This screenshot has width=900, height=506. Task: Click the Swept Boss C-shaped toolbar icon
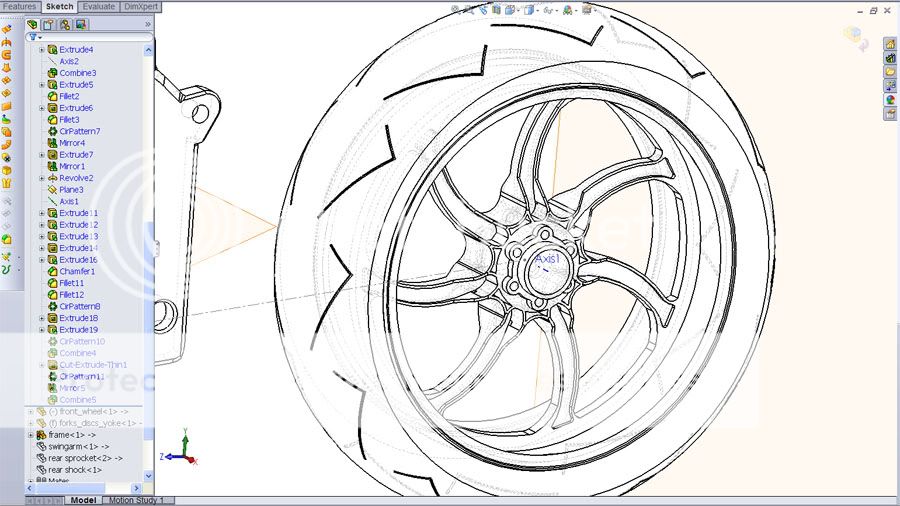click(x=6, y=55)
